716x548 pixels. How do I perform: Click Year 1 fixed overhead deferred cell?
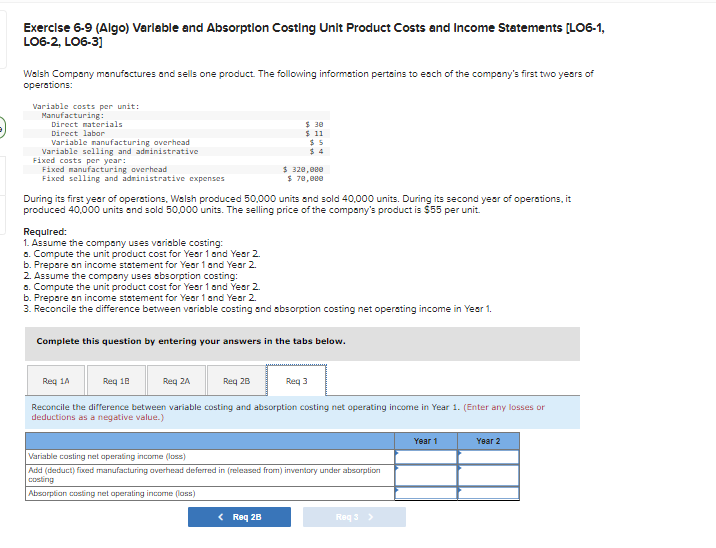click(426, 475)
